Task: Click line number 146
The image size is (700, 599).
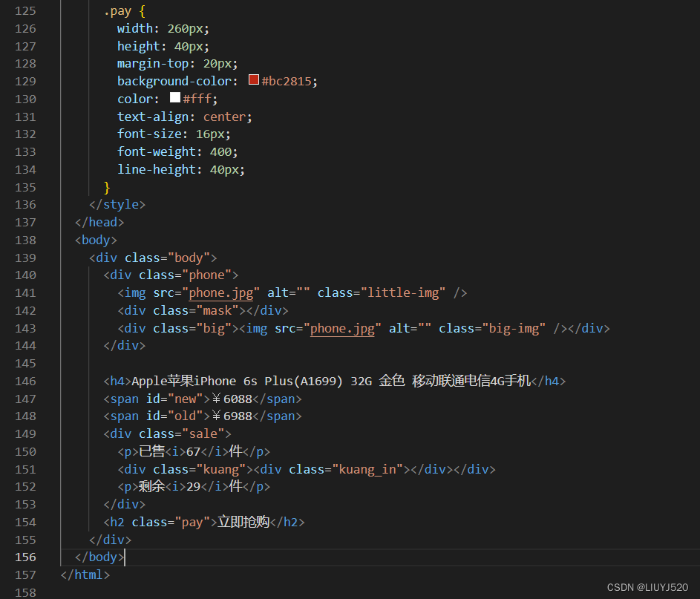Action: click(25, 382)
